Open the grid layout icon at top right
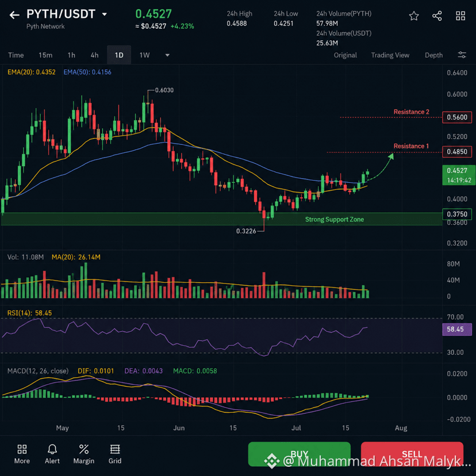 pos(460,16)
